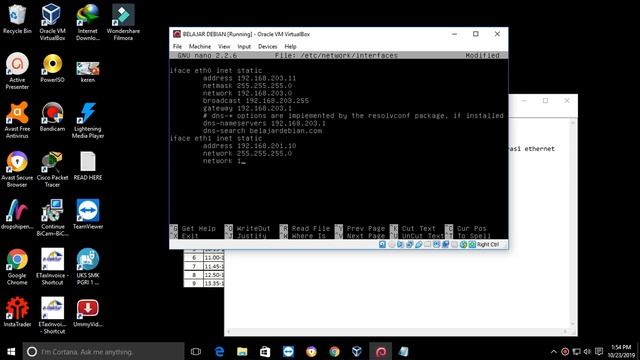Select UKS SMK PGRI desktop icon

coord(88,267)
